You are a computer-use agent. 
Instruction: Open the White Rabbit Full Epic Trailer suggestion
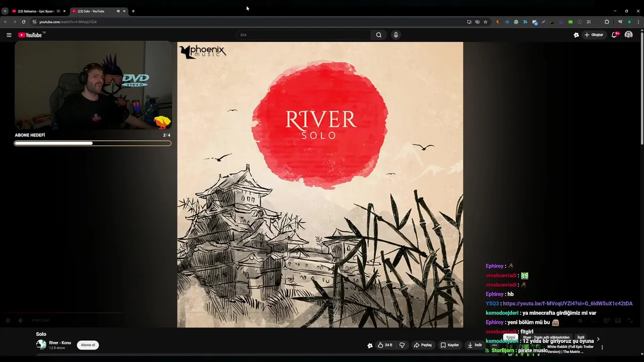coord(570,349)
